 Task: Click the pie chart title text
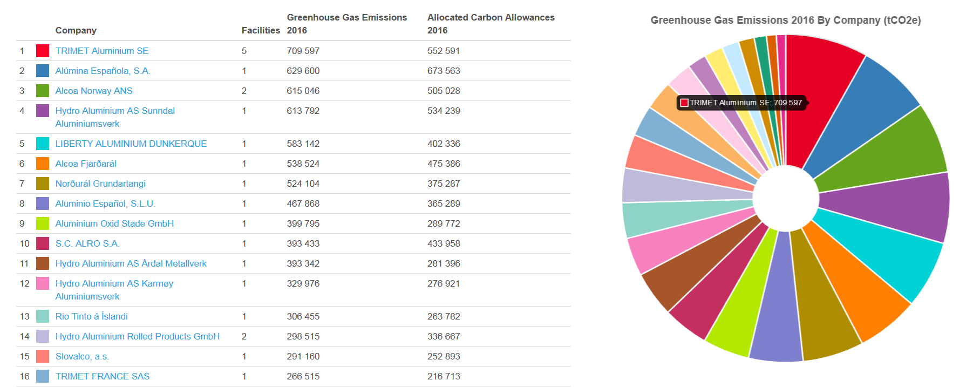(786, 21)
